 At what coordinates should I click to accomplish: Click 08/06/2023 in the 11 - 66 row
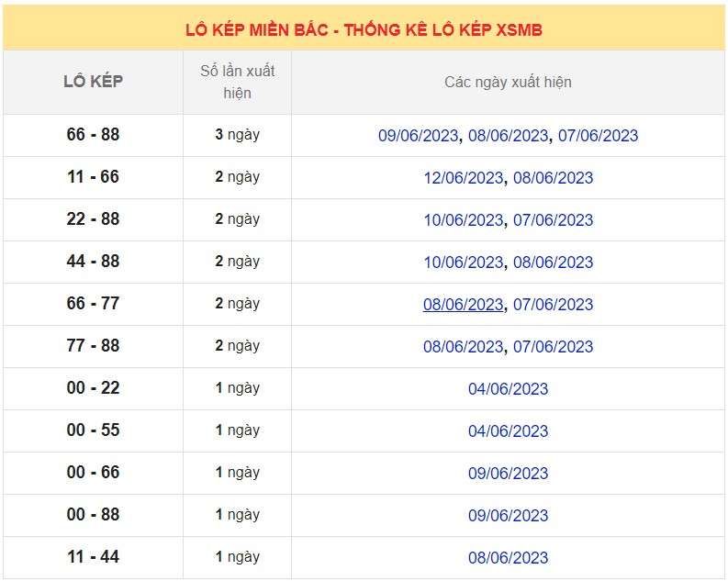click(x=553, y=178)
